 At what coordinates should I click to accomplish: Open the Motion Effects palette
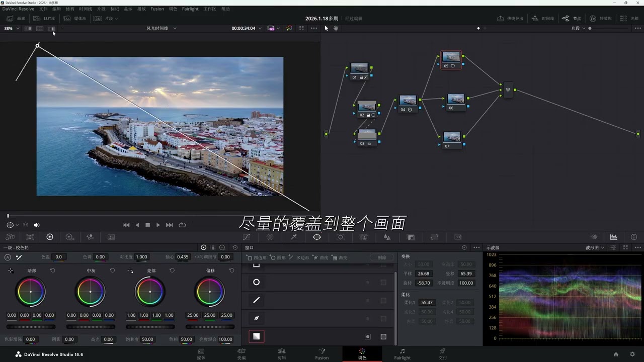coord(111,237)
